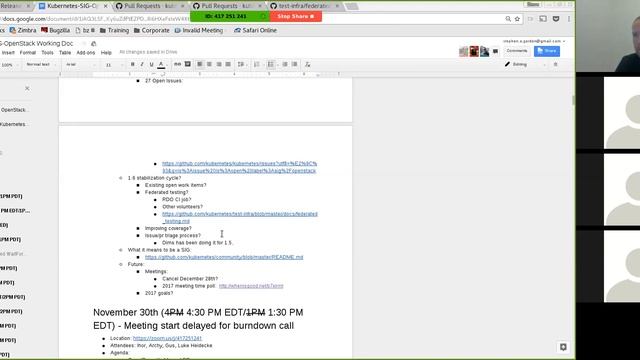Switch to the first Pull Requests tab
The height and width of the screenshot is (360, 640).
(149, 6)
